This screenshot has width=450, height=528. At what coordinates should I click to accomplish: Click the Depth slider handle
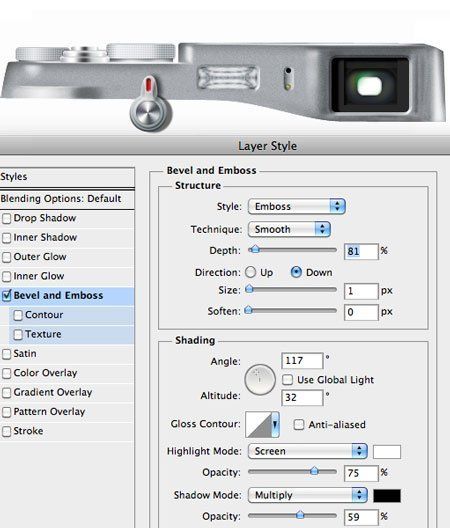coord(255,250)
